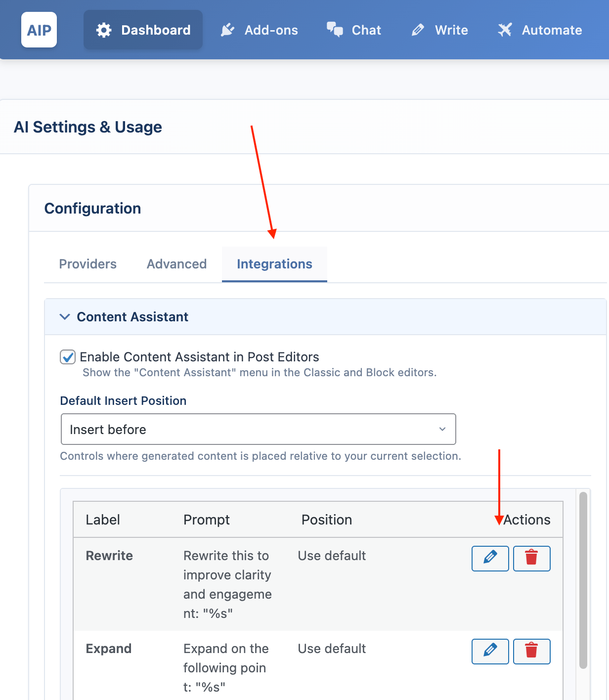The height and width of the screenshot is (700, 609).
Task: Edit the Rewrite action with pencil icon
Action: 490,558
